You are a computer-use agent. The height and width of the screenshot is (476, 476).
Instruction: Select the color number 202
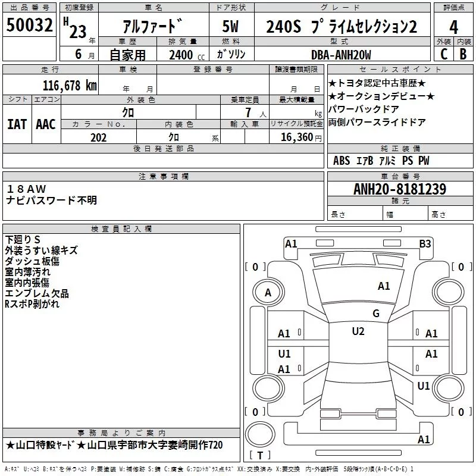[98, 137]
